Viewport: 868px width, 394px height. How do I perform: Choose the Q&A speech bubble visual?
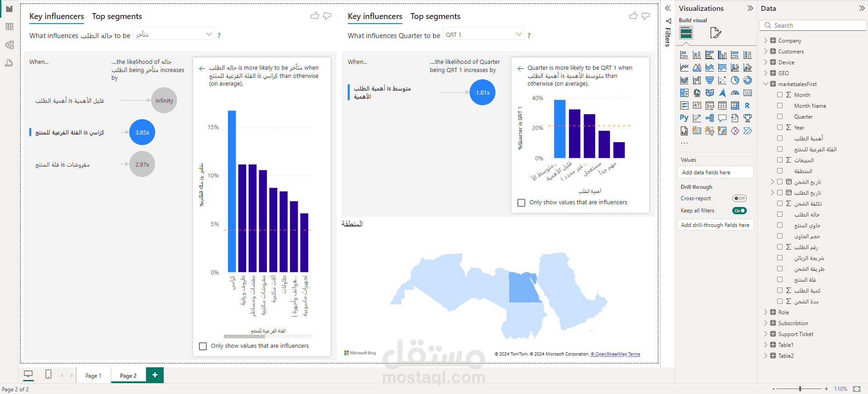coord(722,118)
